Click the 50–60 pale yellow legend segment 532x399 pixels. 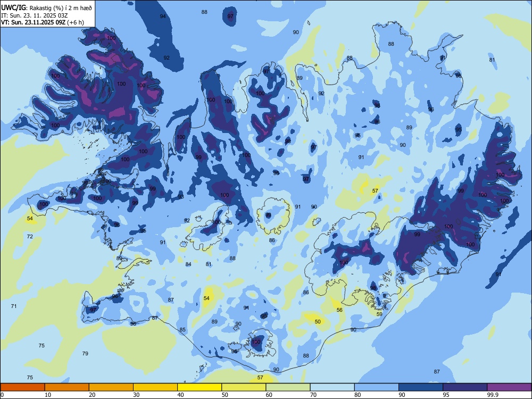[x=244, y=387]
